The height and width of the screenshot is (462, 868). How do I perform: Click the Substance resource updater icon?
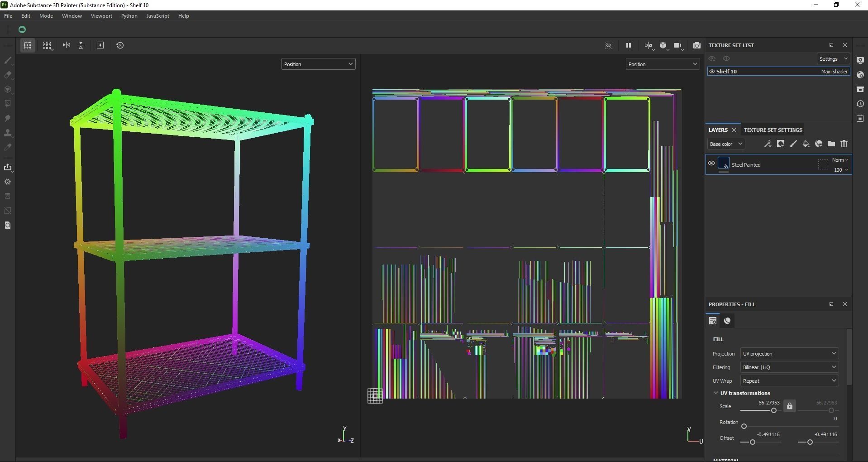point(8,182)
